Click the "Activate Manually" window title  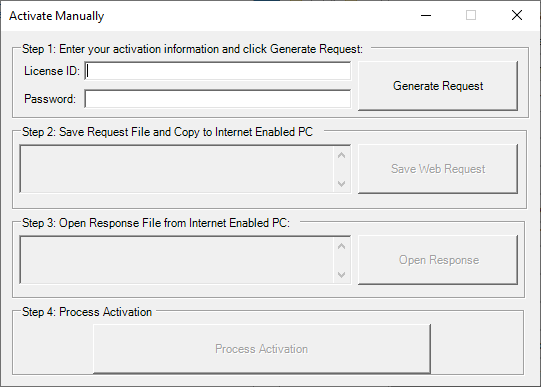pos(57,16)
